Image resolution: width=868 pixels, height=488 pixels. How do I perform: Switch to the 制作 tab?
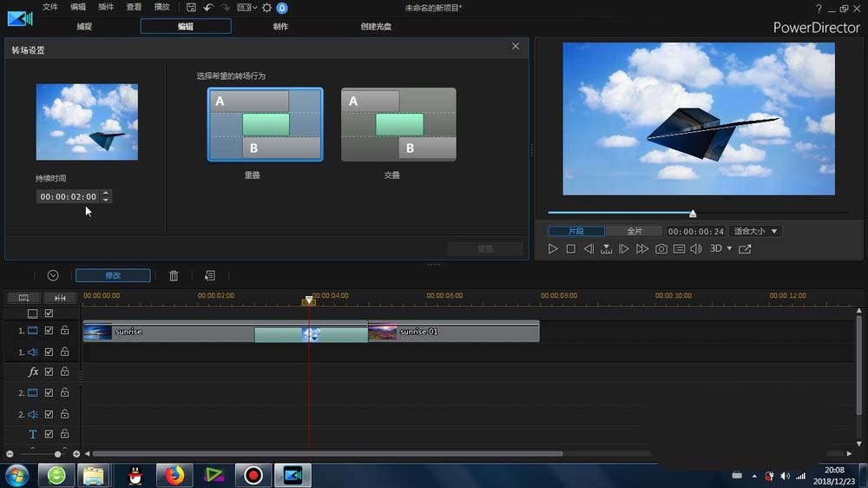(280, 26)
